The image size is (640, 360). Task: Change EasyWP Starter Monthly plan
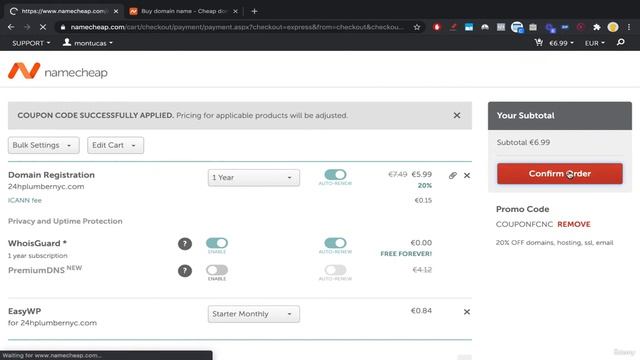(253, 314)
